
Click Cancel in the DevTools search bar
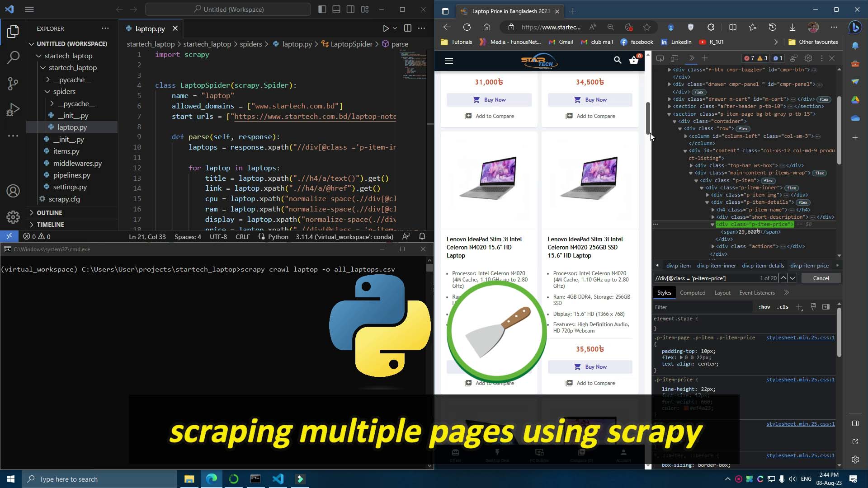click(x=821, y=278)
